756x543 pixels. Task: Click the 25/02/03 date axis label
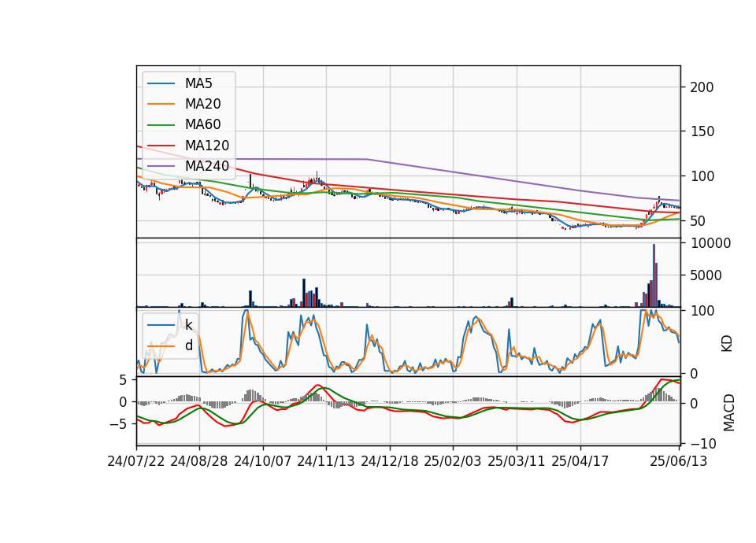tap(453, 461)
